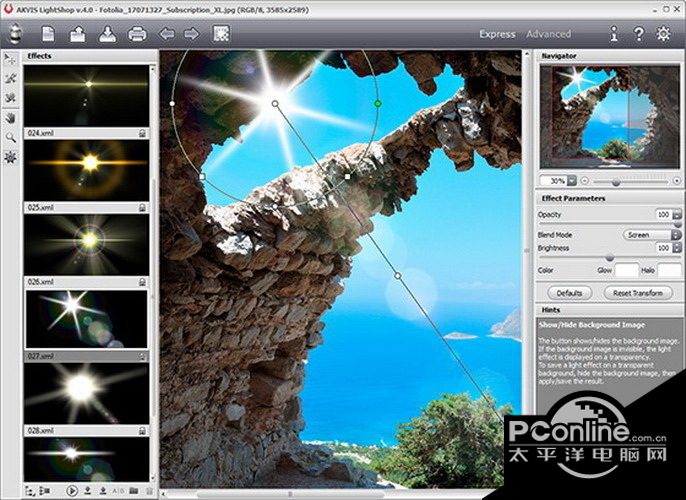Screen dimensions: 686x500
Task: Click the lock icon beside 026.xml
Action: (x=142, y=282)
